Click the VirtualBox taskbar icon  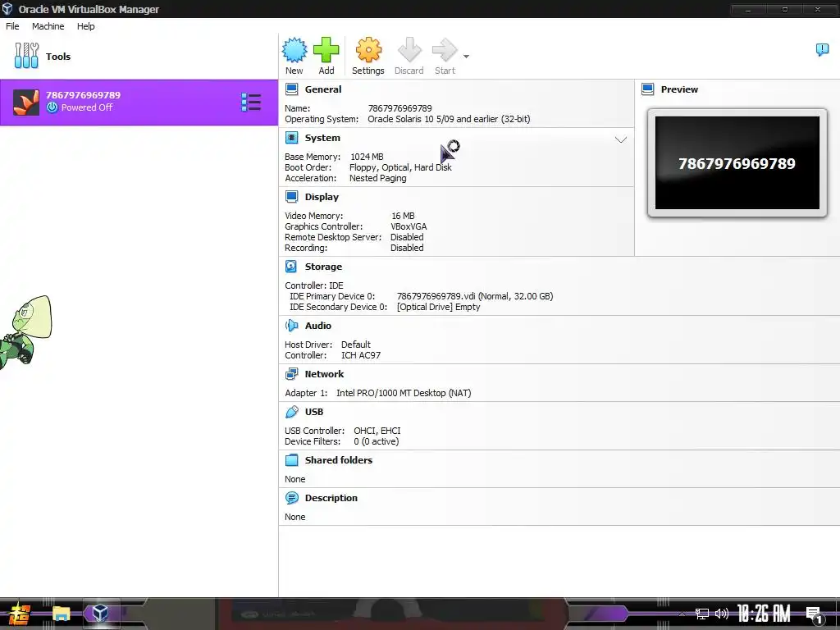point(100,614)
